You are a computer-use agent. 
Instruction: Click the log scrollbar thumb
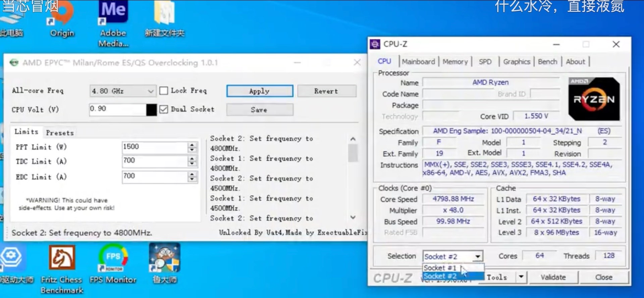click(x=353, y=153)
